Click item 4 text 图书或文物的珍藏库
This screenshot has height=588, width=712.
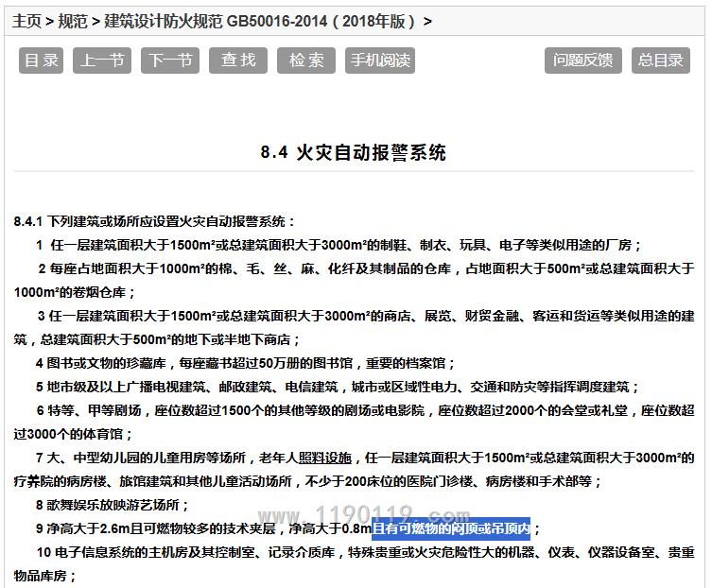246,363
